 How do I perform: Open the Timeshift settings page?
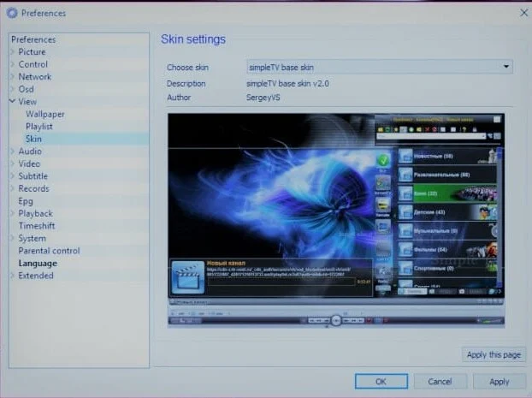[x=38, y=226]
